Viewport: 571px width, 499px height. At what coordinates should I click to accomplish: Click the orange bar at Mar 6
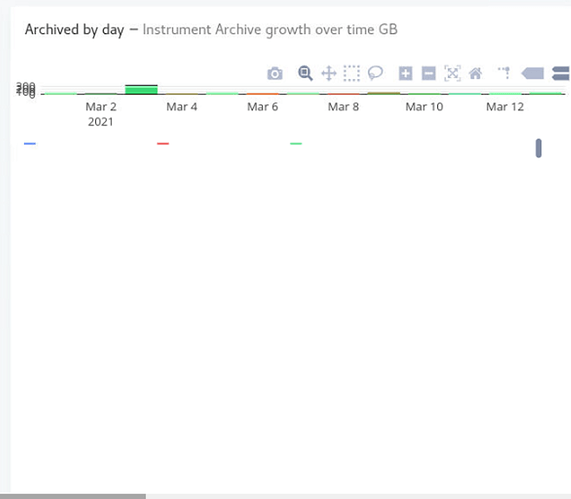click(x=263, y=94)
